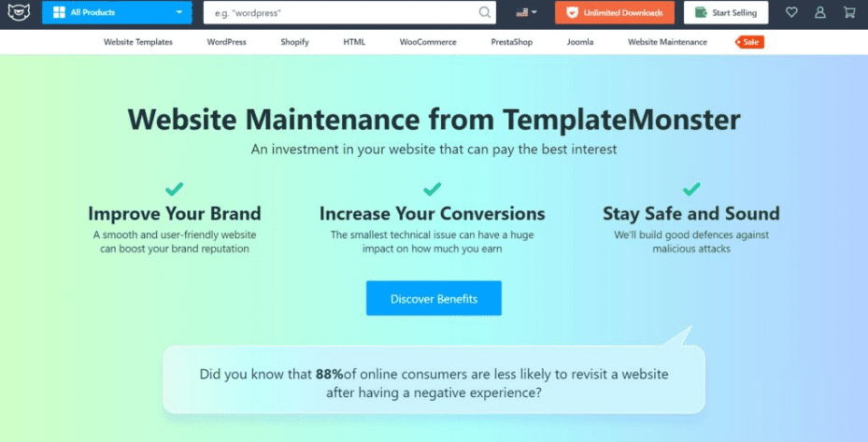
Task: Click the TemplateMonster cat logo
Action: [x=19, y=12]
